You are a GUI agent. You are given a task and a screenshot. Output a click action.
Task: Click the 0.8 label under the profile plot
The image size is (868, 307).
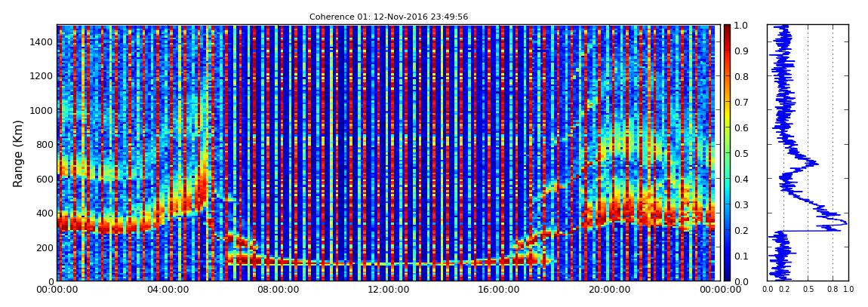tap(833, 290)
